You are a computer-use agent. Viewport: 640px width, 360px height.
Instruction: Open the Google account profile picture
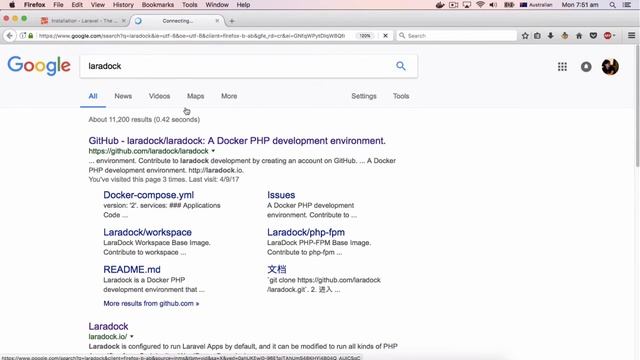click(610, 67)
